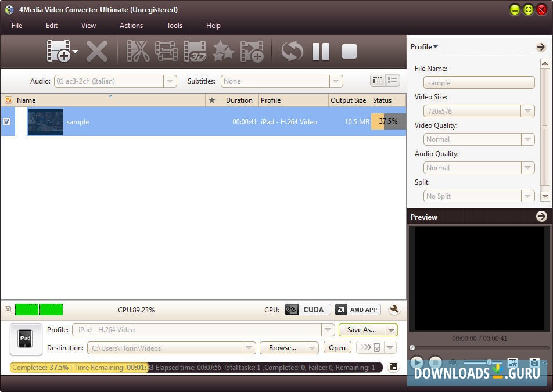
Task: Open the Merge video tool
Action: pyautogui.click(x=167, y=52)
